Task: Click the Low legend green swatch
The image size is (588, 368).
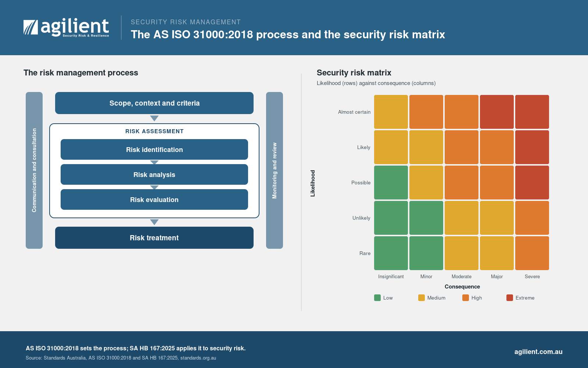Action: pos(377,298)
